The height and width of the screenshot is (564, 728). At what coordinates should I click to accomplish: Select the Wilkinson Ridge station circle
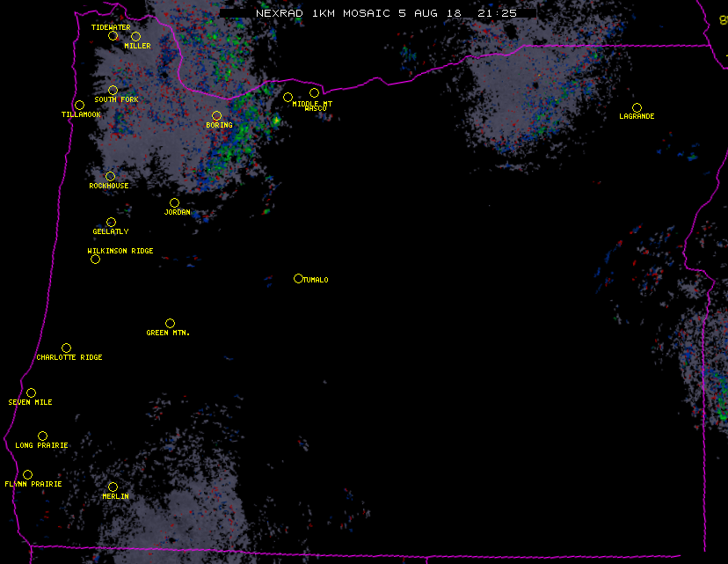95,259
